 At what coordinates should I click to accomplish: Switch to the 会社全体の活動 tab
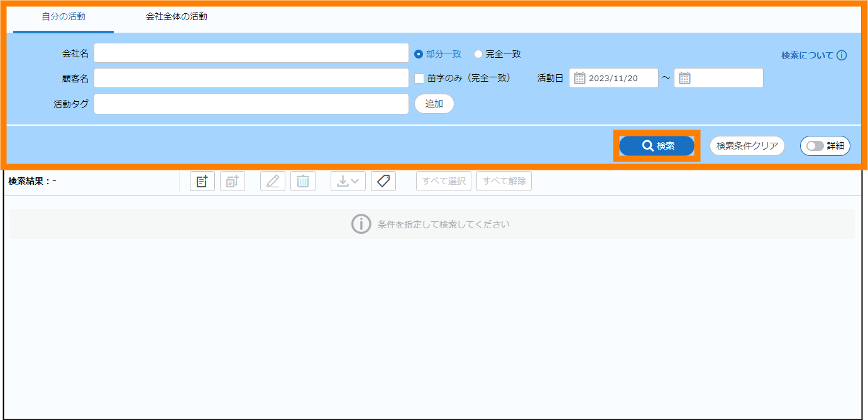coord(177,17)
